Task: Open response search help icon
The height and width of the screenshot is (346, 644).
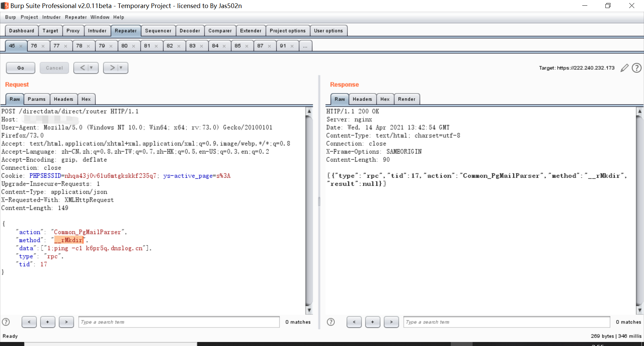Action: [331, 322]
